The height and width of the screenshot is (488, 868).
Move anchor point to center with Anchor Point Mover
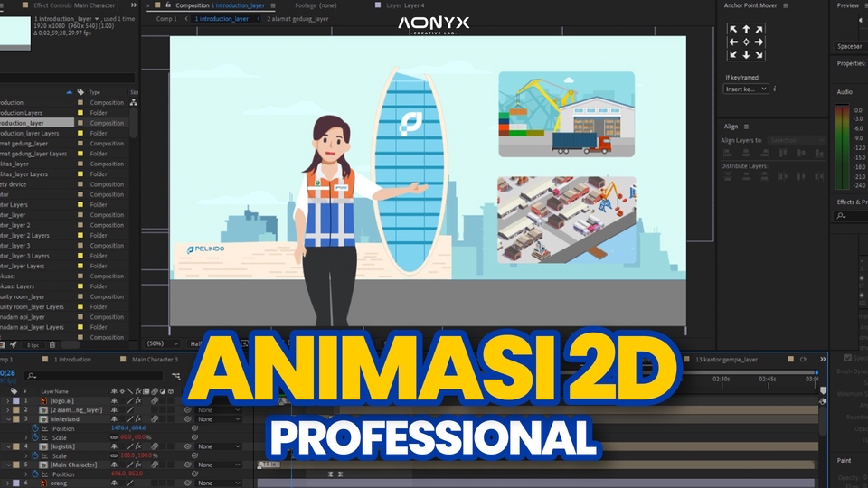tap(746, 42)
